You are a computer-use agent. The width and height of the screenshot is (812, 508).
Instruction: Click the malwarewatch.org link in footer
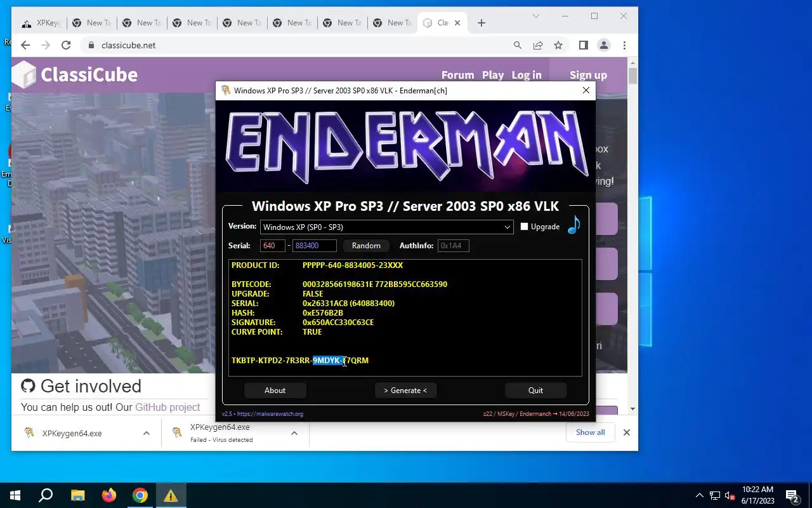click(x=270, y=414)
